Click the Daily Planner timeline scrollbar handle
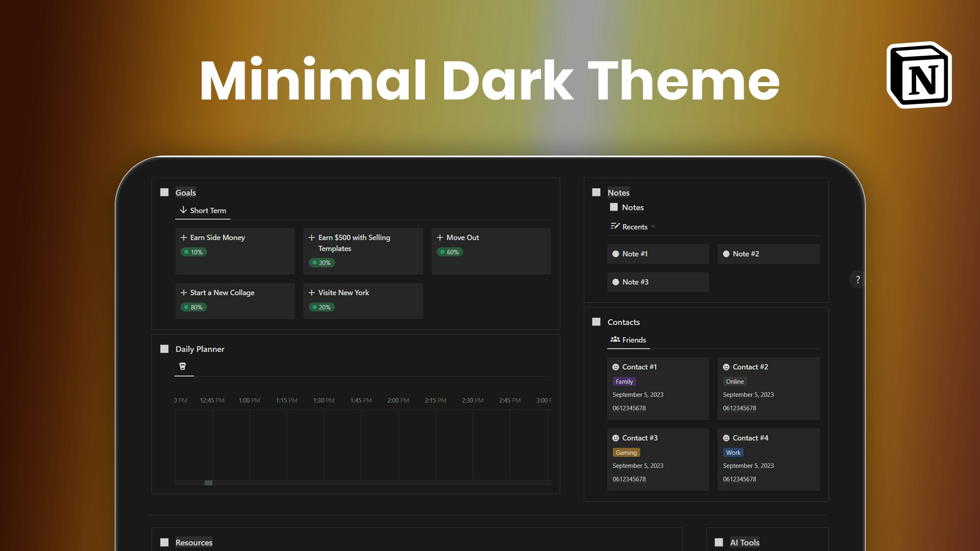 click(208, 483)
